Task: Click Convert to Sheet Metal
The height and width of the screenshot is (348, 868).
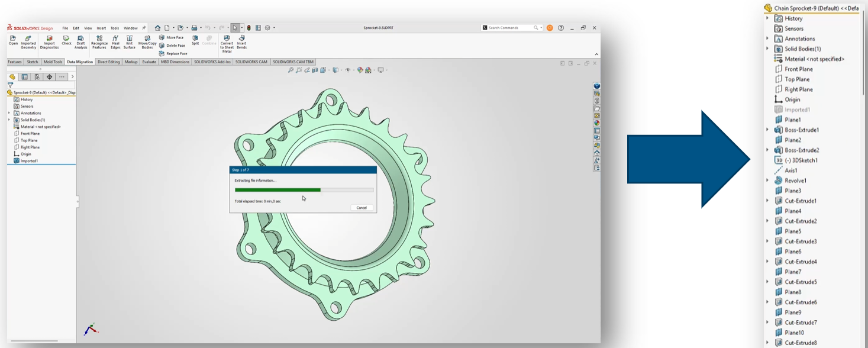Action: click(x=227, y=43)
